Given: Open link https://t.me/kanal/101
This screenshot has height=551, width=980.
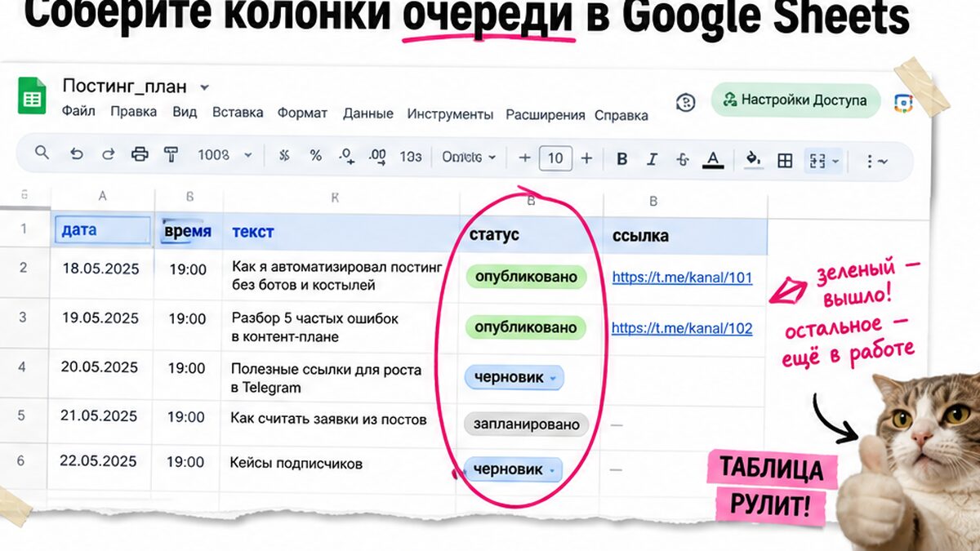Looking at the screenshot, I should pyautogui.click(x=682, y=278).
